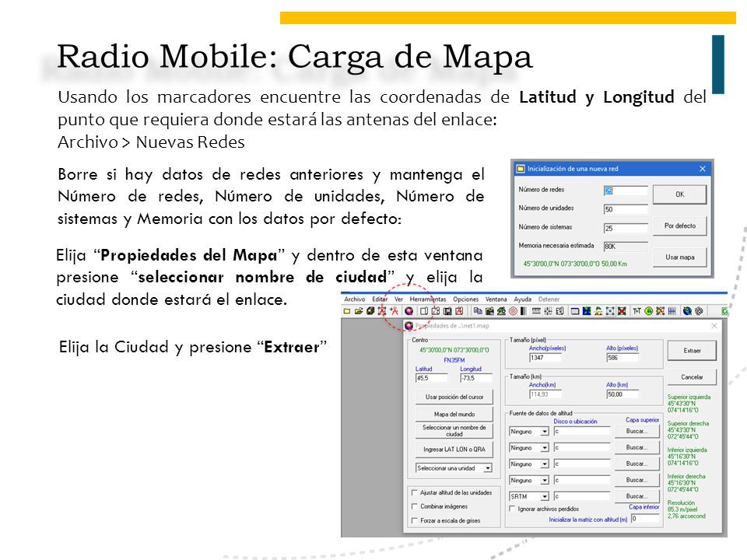Click the dark stacked-boxes save toolbar icon
This screenshot has height=560, width=747.
370,311
